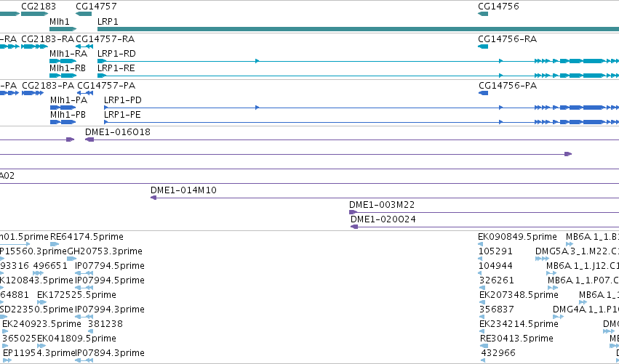Select the IP07994.3prime EST arrows
This screenshot has height=364, width=619.
pos(84,317)
